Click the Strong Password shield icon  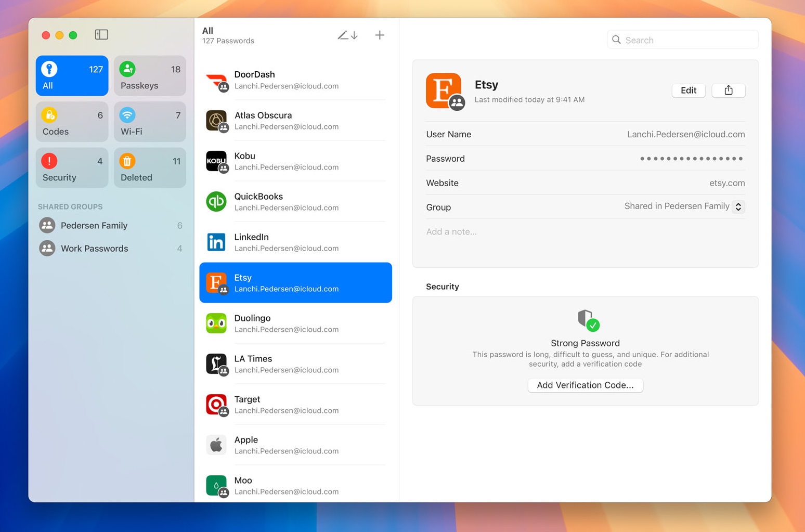588,320
